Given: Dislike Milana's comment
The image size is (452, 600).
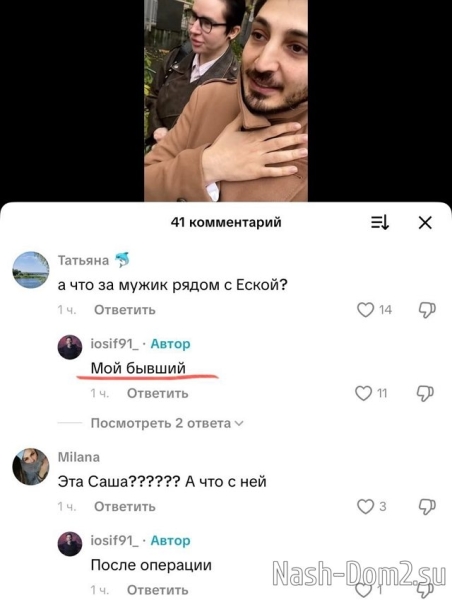Looking at the screenshot, I should (x=427, y=506).
